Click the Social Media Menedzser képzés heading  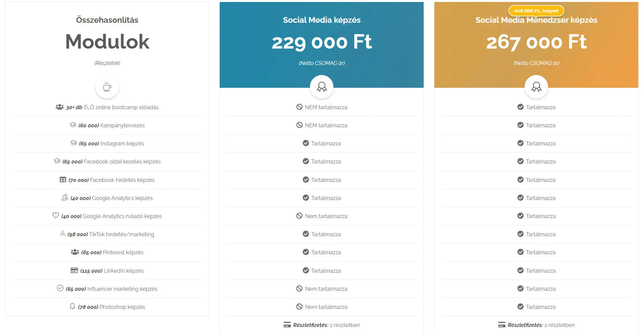[x=536, y=21]
